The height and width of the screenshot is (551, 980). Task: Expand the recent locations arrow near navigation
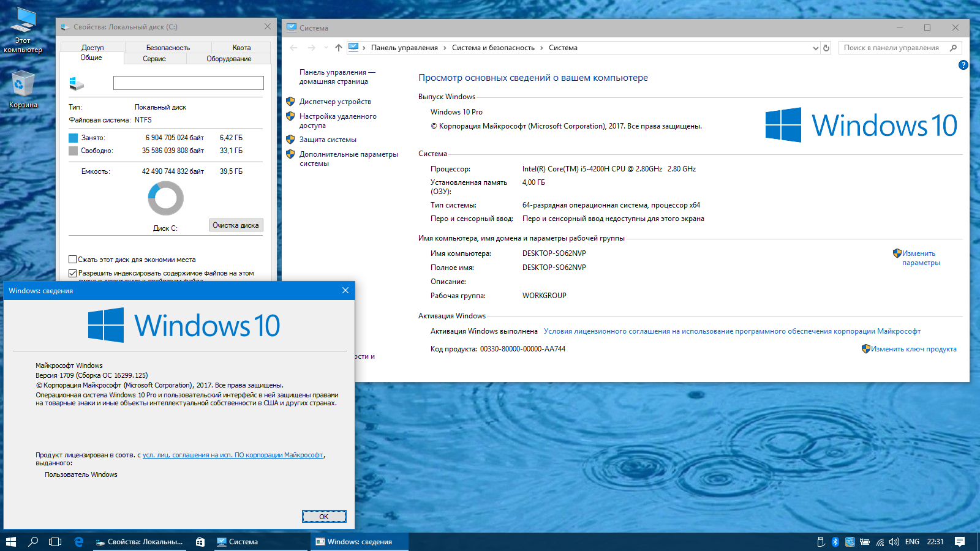coord(326,48)
